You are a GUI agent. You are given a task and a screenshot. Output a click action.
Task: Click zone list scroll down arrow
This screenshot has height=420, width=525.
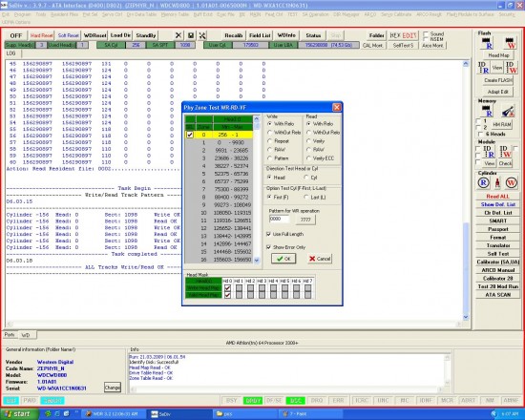coord(257,260)
